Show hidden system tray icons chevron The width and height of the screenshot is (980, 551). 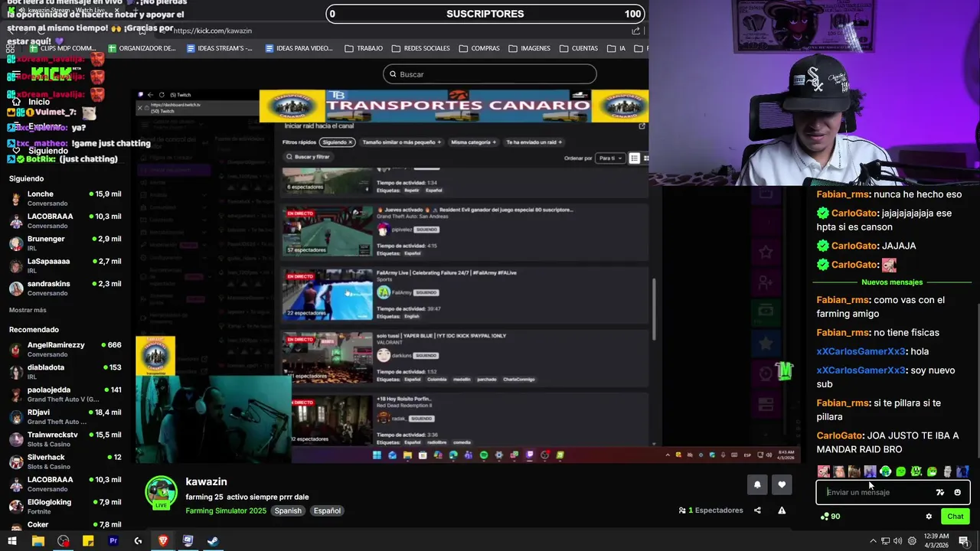[x=873, y=541]
